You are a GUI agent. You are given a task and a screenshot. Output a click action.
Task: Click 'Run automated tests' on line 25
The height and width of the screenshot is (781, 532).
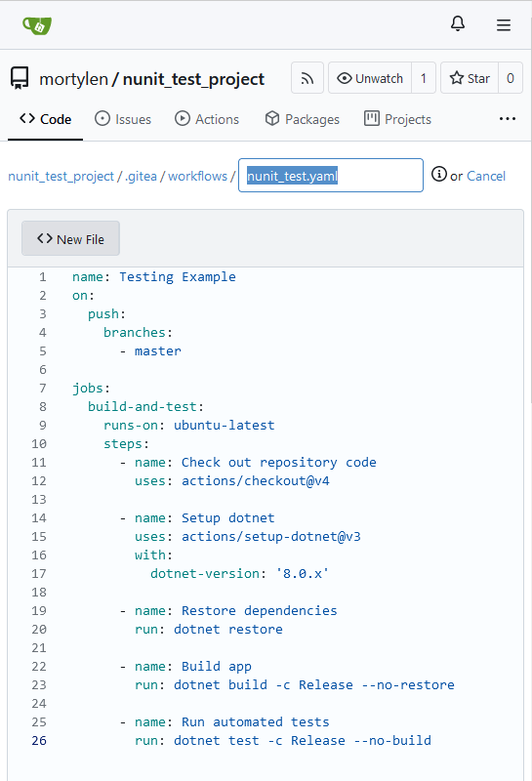tap(256, 722)
